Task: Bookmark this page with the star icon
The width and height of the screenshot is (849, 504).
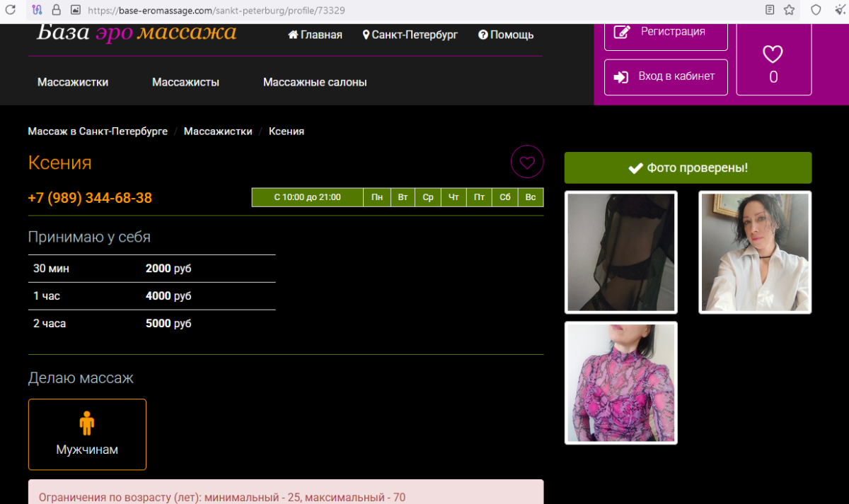Action: [789, 11]
